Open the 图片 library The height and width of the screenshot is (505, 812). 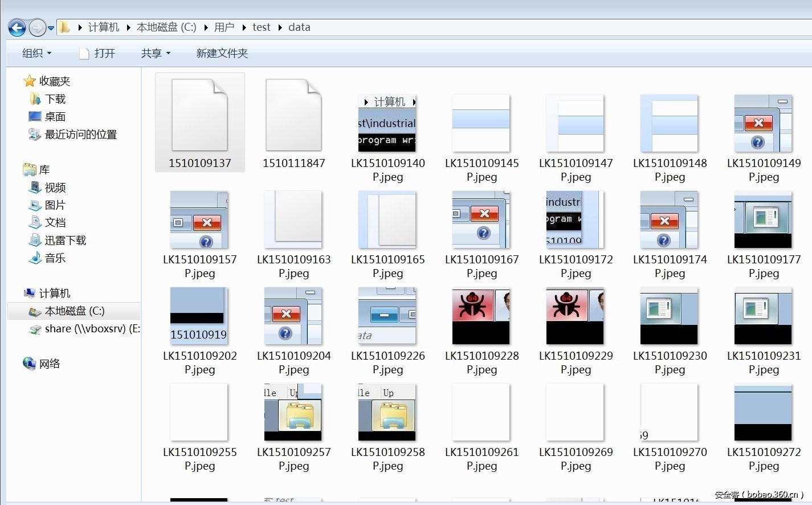click(x=55, y=205)
